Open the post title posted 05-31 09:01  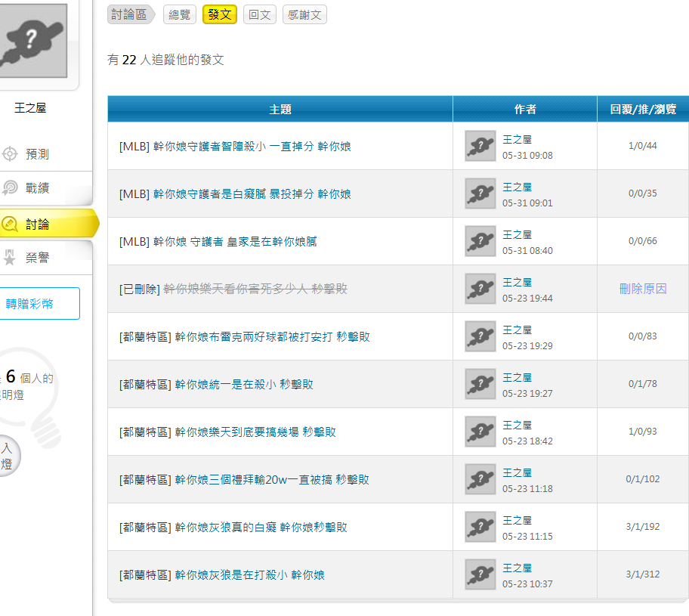[252, 194]
